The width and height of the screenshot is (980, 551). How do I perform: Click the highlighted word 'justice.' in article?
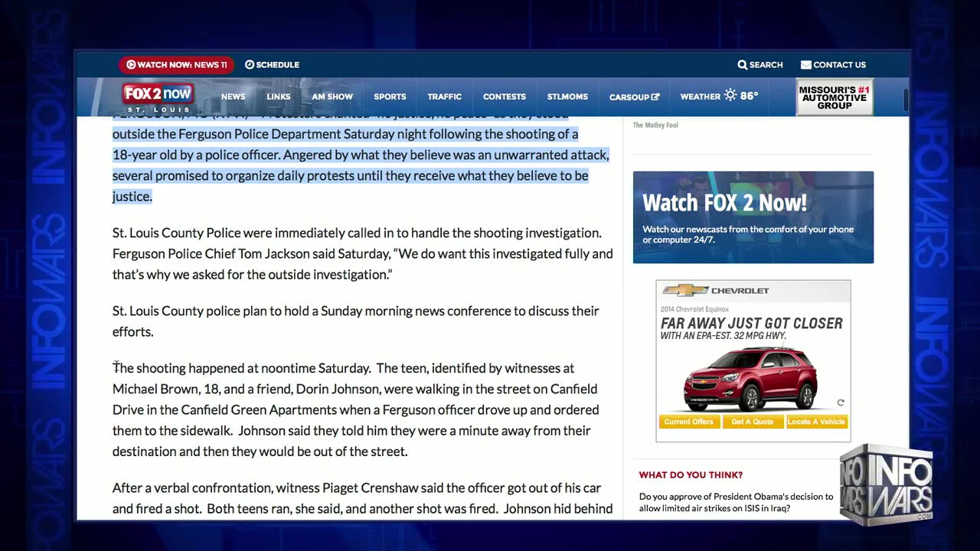(132, 197)
